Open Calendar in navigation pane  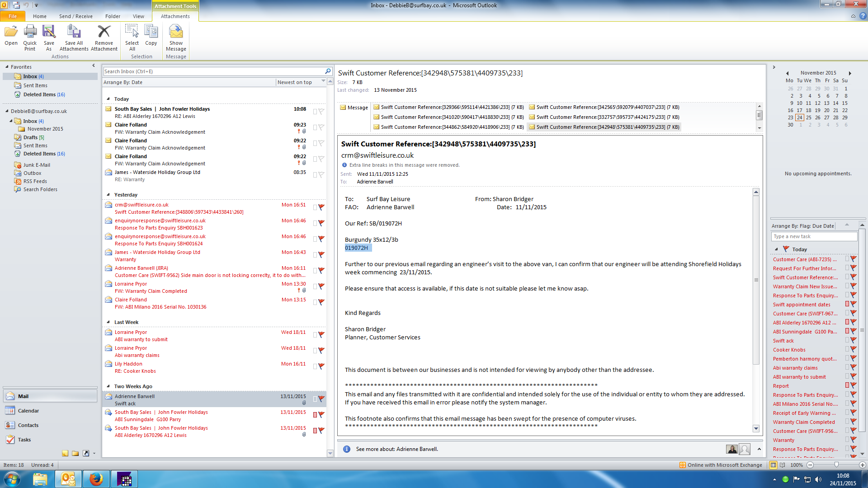(28, 411)
